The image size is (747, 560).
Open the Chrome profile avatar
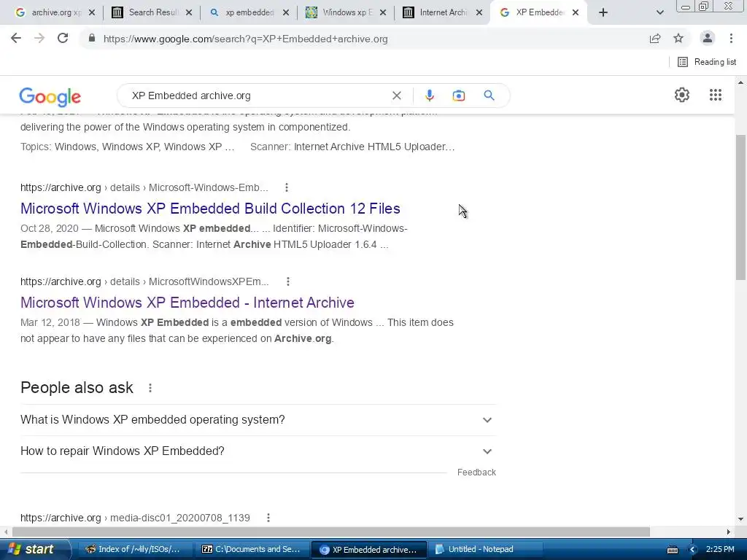(x=708, y=38)
